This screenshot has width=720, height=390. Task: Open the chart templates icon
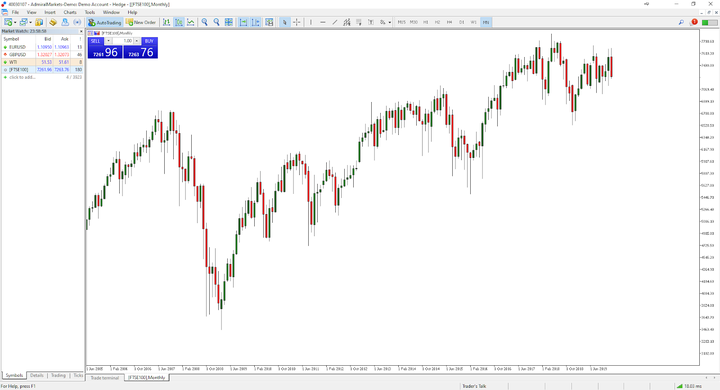[x=269, y=22]
